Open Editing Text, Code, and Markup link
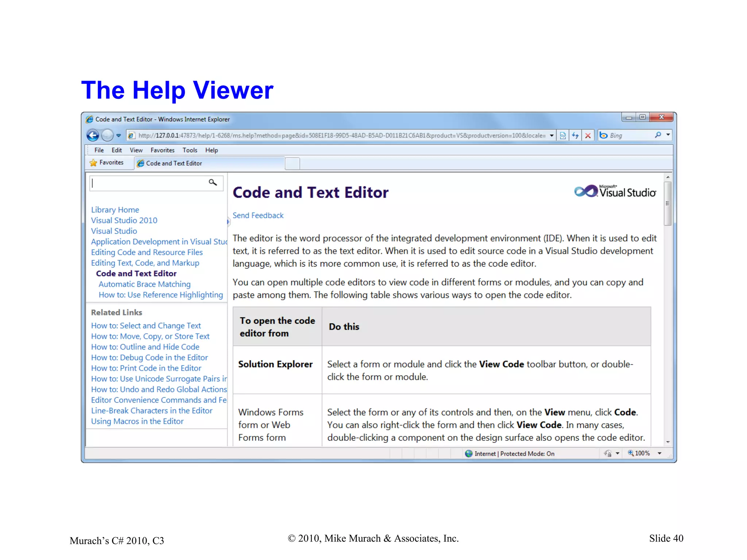This screenshot has height=560, width=747. pyautogui.click(x=145, y=263)
